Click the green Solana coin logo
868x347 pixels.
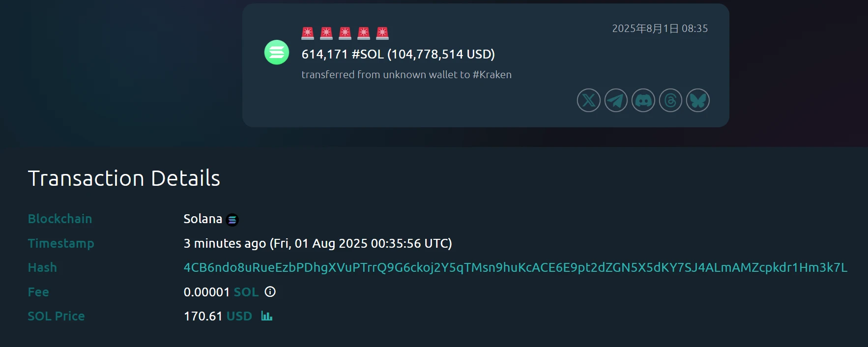tap(277, 52)
